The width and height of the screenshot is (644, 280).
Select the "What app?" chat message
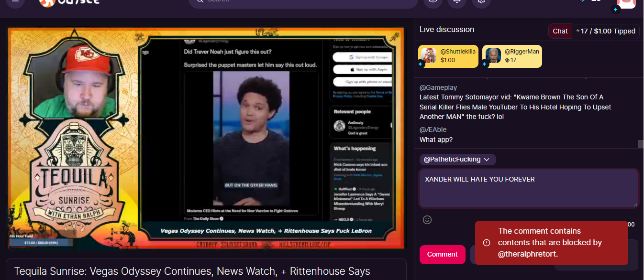(x=436, y=140)
